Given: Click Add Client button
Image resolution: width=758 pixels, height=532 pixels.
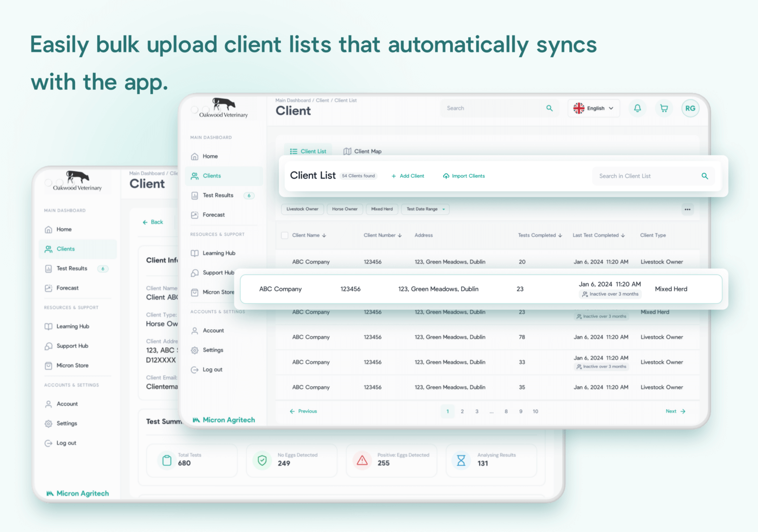Looking at the screenshot, I should coord(408,176).
